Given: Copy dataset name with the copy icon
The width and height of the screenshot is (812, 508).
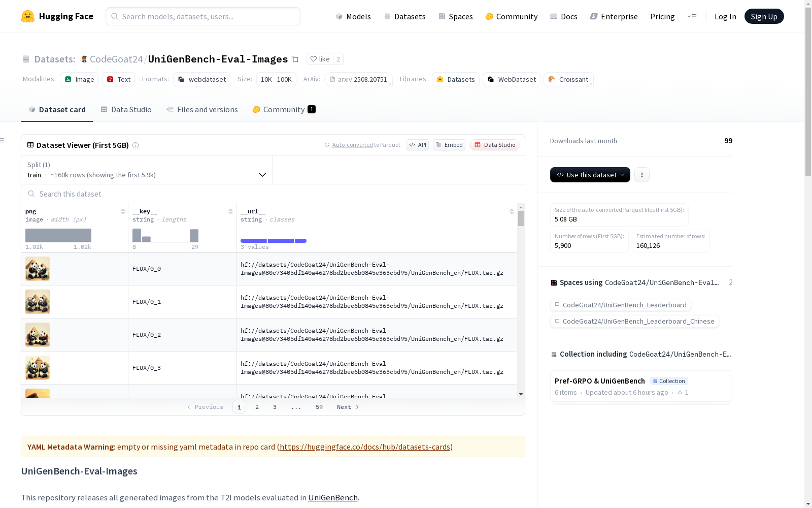Looking at the screenshot, I should pos(295,59).
